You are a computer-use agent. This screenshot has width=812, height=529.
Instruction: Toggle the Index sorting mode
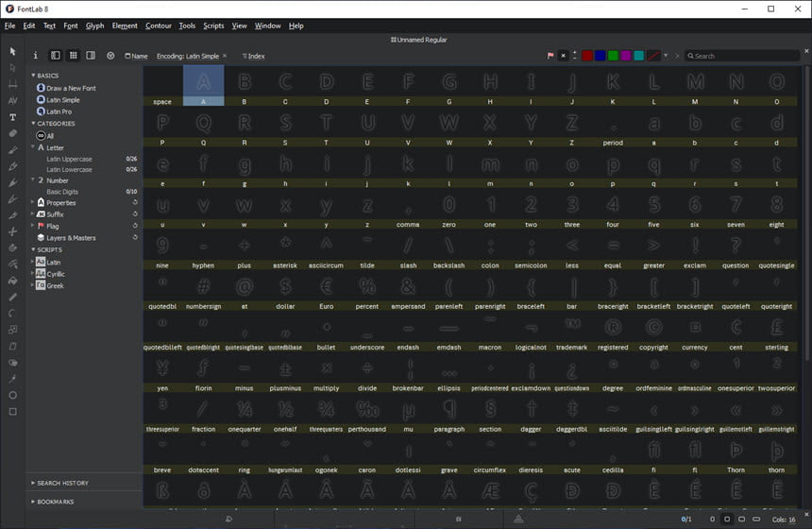point(253,56)
